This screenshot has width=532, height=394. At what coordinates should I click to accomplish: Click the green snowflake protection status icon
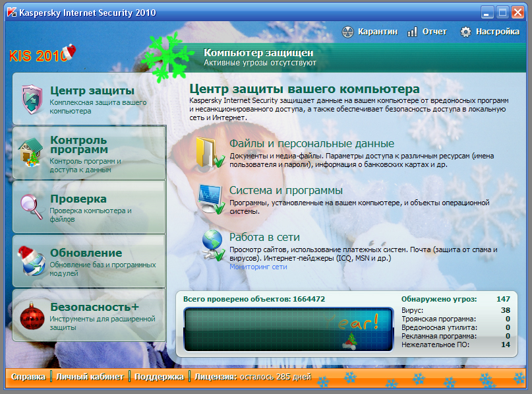click(167, 57)
